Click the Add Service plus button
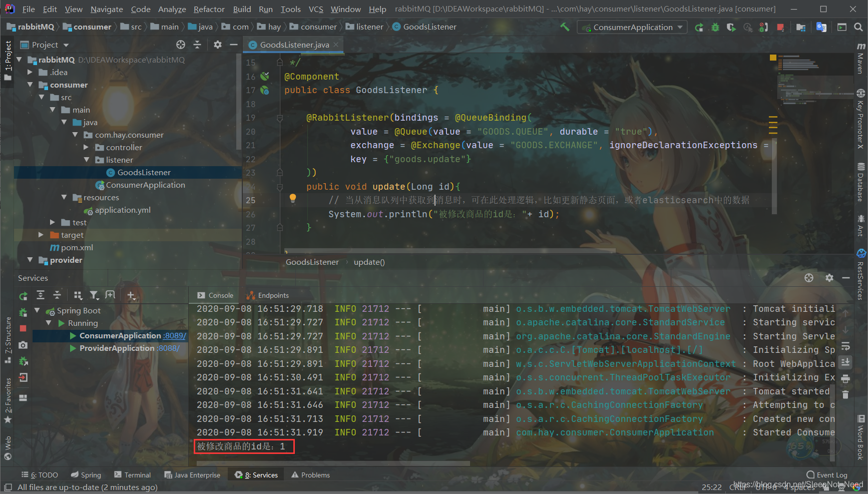868x494 pixels. pyautogui.click(x=131, y=295)
